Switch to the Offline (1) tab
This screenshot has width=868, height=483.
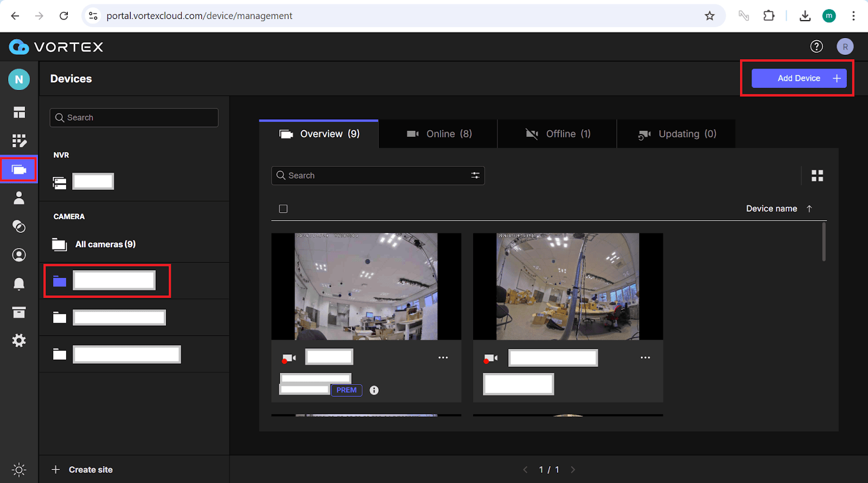[x=558, y=134]
